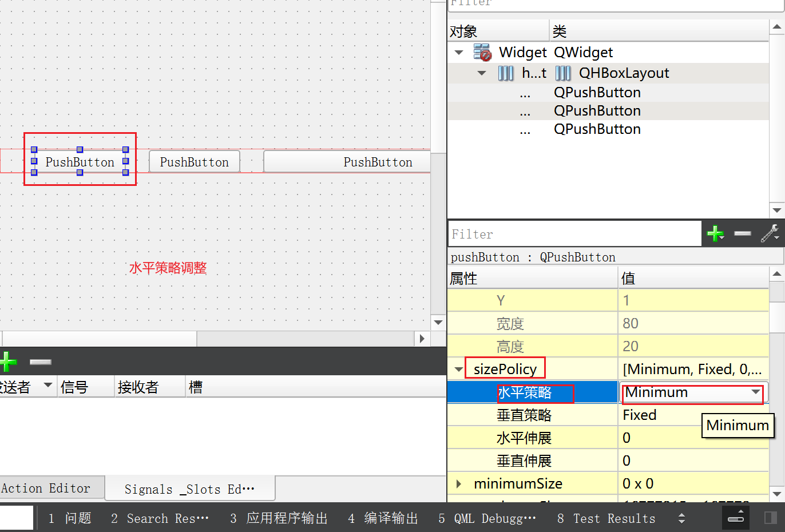Open the 水平策略 Minimum dropdown
The height and width of the screenshot is (532, 785).
[x=756, y=393]
